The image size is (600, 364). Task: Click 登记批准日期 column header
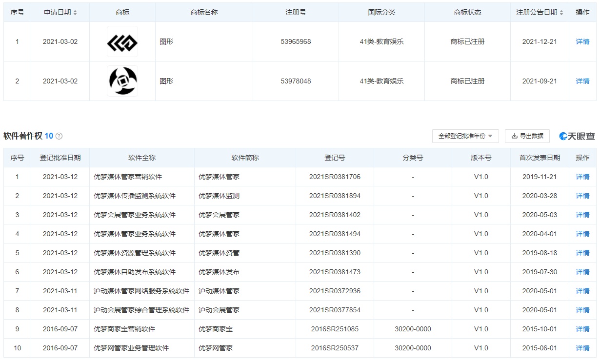(60, 158)
